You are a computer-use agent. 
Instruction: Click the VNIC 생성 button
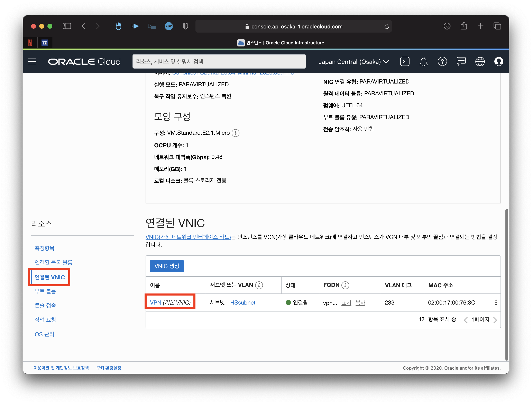tap(167, 266)
